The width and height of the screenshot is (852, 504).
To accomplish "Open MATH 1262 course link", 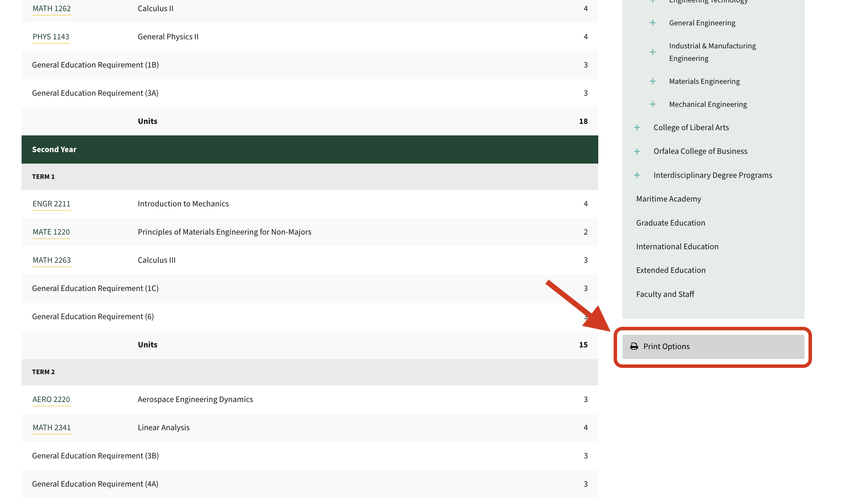I will [x=52, y=9].
